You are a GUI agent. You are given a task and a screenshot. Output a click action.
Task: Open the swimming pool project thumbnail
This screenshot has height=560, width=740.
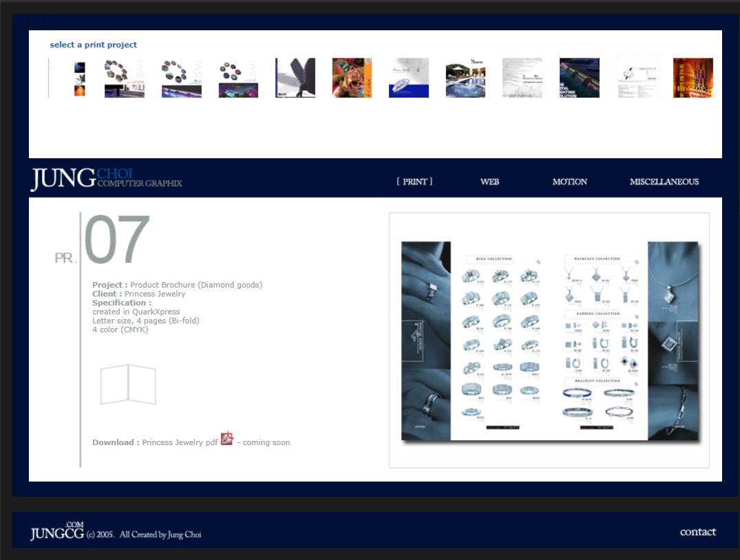tap(465, 78)
